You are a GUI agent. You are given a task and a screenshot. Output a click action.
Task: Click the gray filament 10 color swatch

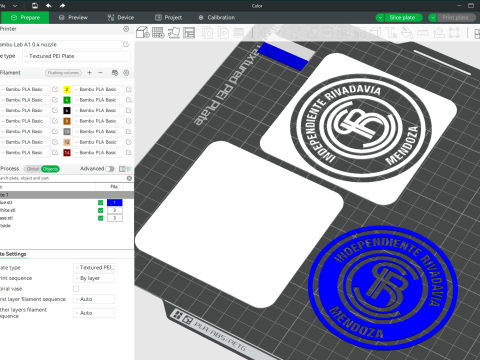(x=67, y=131)
